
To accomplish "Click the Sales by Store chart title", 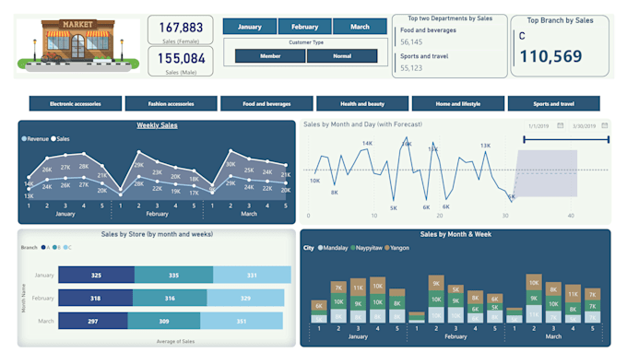I will tap(157, 234).
